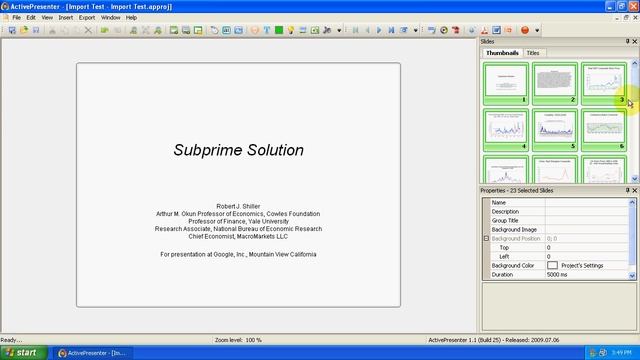
Task: Click the Description property value field
Action: click(x=587, y=211)
